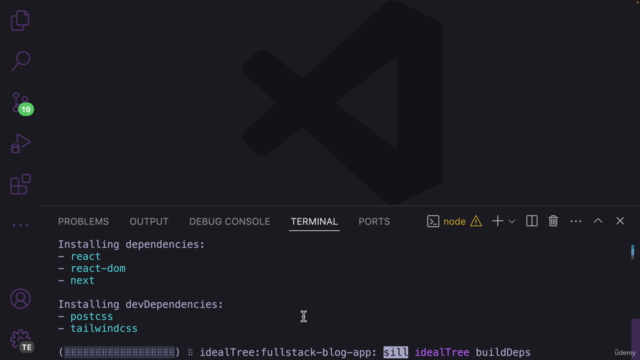Click the 'Installing devDependencies:' line

coord(140,304)
